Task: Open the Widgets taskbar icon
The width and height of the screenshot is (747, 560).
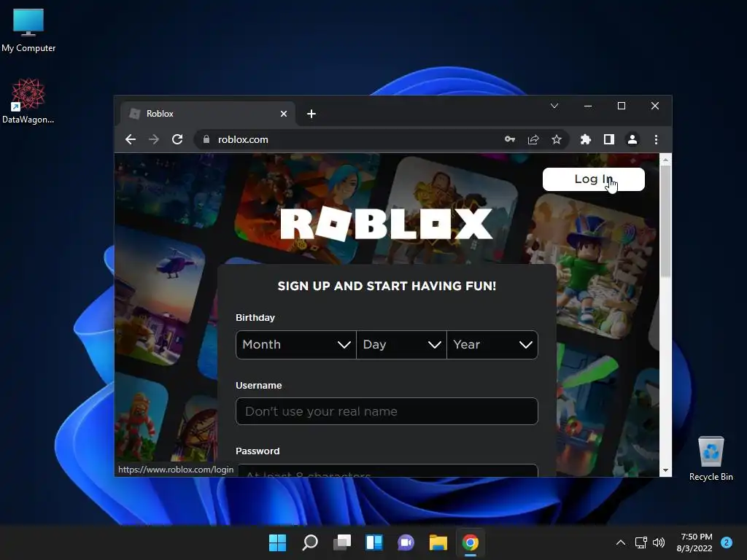Action: pos(374,542)
